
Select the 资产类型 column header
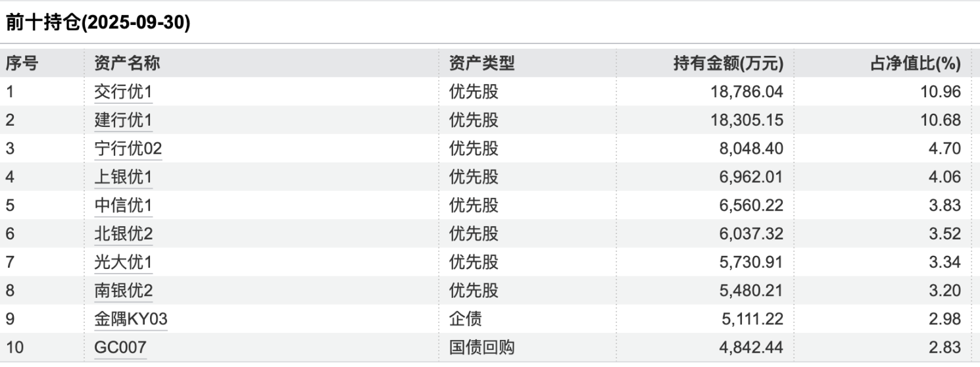[481, 64]
